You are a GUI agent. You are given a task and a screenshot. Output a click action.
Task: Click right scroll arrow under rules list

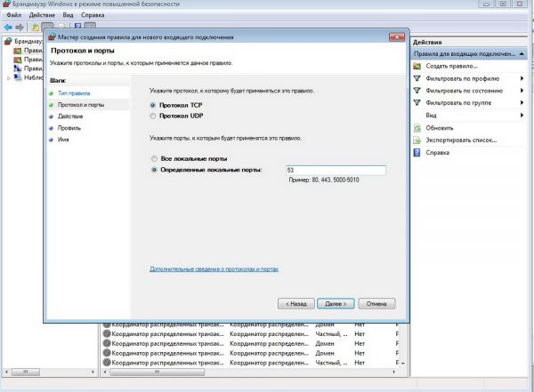click(x=394, y=372)
